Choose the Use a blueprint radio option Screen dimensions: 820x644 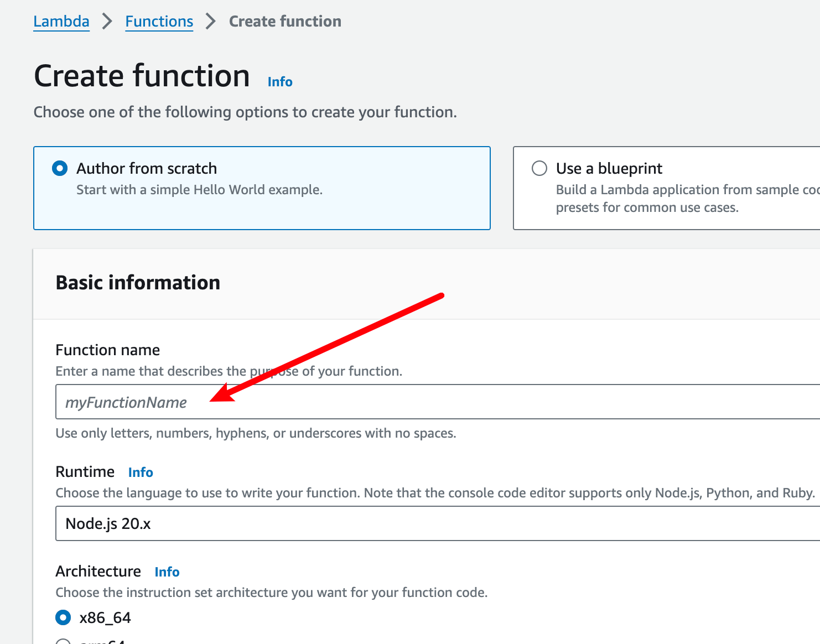coord(539,168)
